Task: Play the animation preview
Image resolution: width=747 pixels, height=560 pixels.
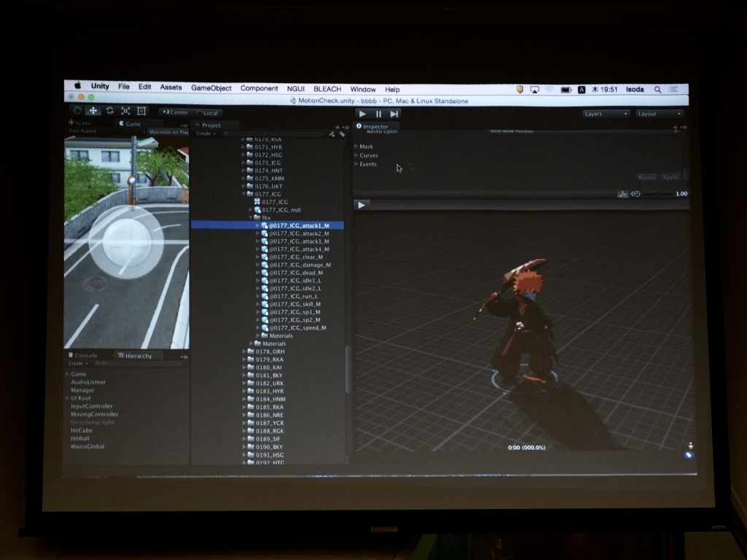Action: pyautogui.click(x=361, y=205)
